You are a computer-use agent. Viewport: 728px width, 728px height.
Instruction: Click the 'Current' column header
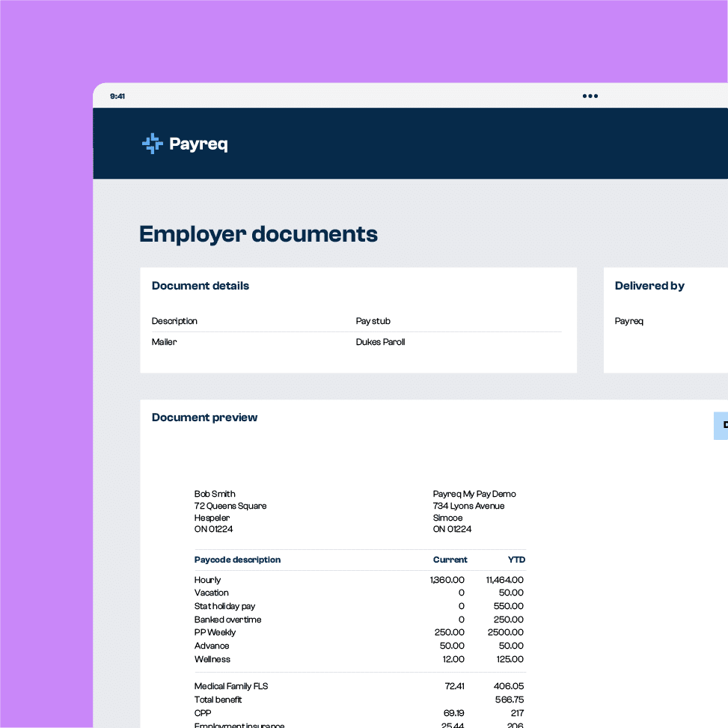tap(450, 560)
